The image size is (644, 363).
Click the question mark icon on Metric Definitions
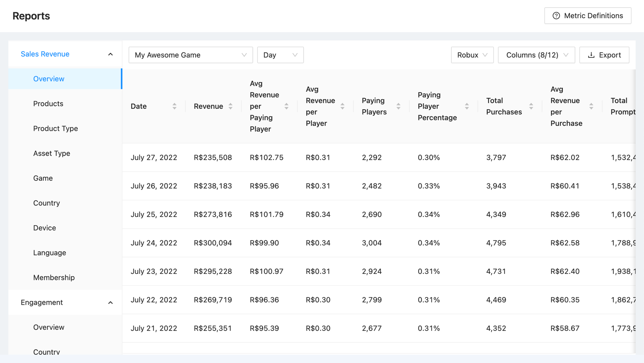(556, 15)
